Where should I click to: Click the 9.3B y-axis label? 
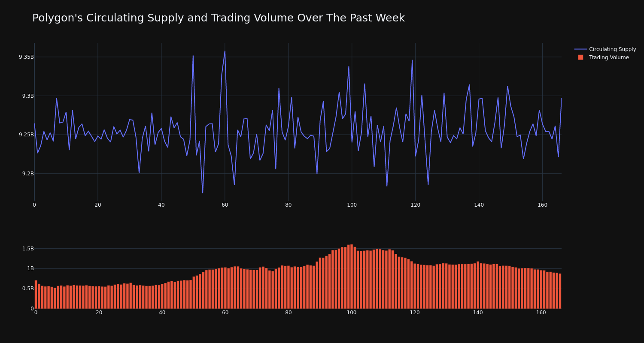[28, 96]
